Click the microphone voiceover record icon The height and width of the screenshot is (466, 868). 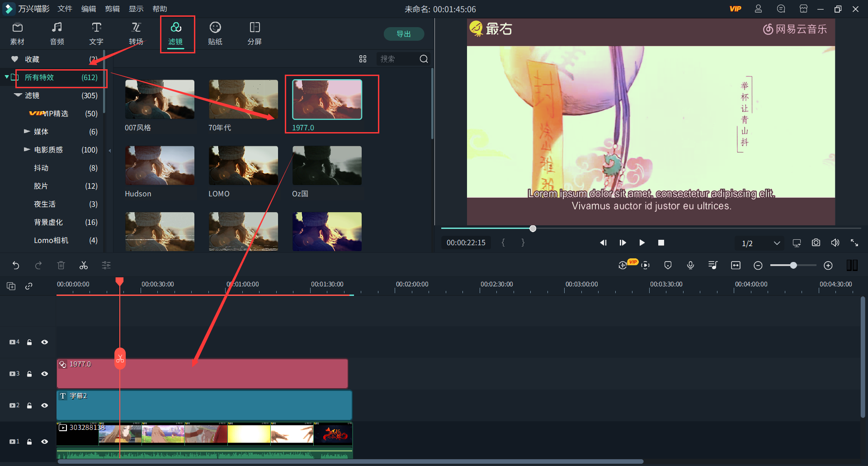point(690,266)
